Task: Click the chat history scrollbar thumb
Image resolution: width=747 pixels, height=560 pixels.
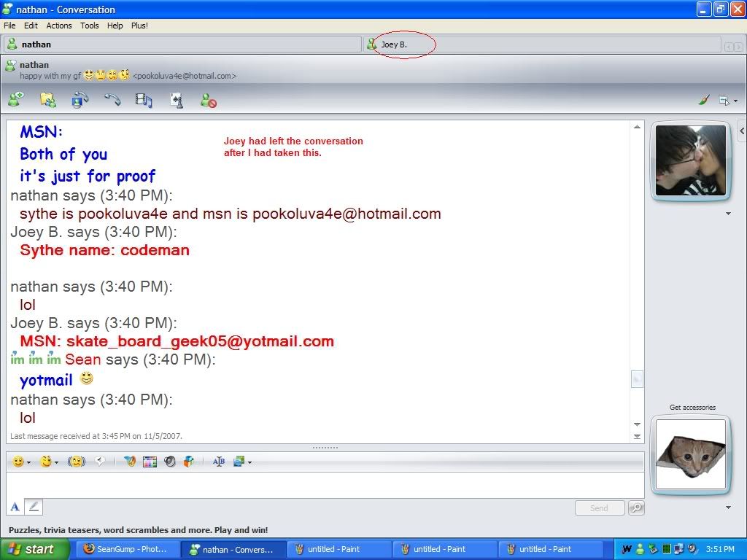Action: point(637,379)
